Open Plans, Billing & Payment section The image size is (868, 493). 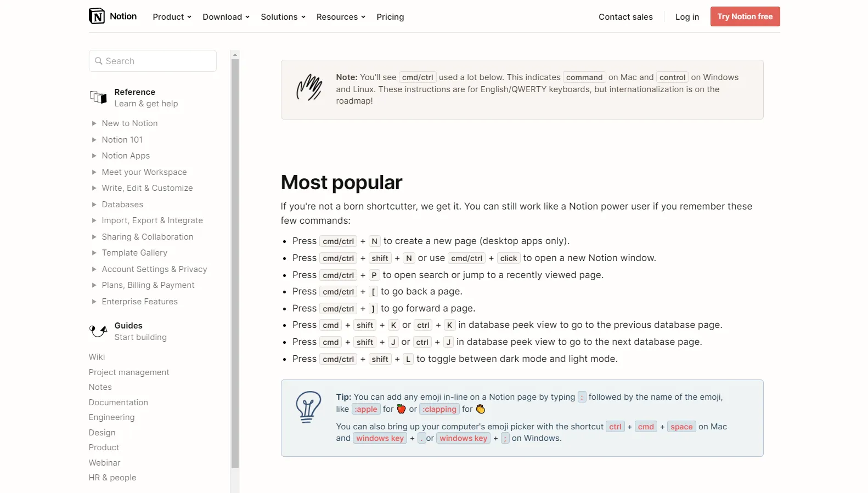pos(148,285)
